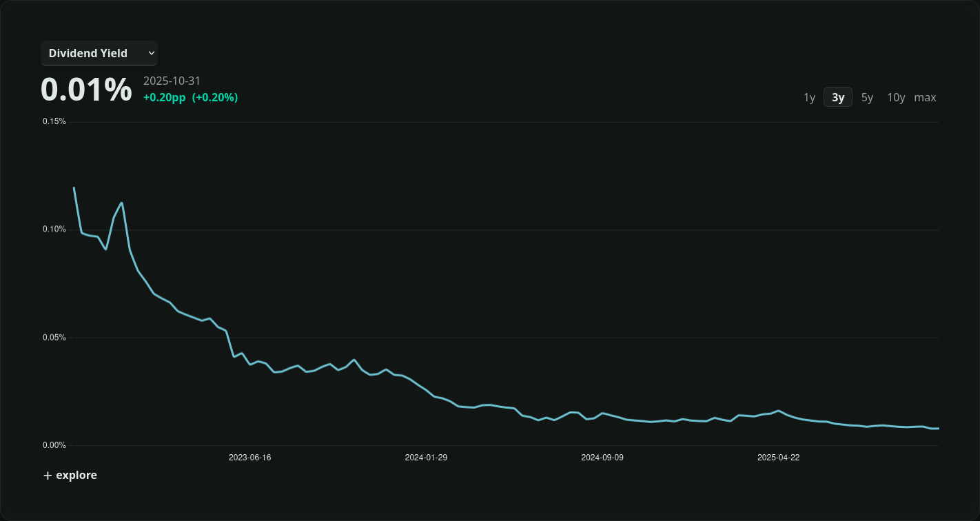Click the 2025-10-31 date label

click(x=172, y=81)
